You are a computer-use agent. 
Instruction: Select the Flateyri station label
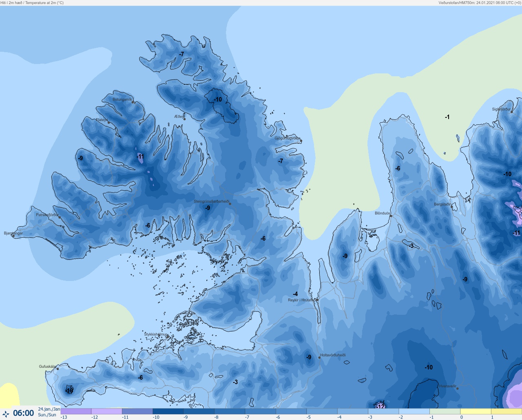(102, 120)
